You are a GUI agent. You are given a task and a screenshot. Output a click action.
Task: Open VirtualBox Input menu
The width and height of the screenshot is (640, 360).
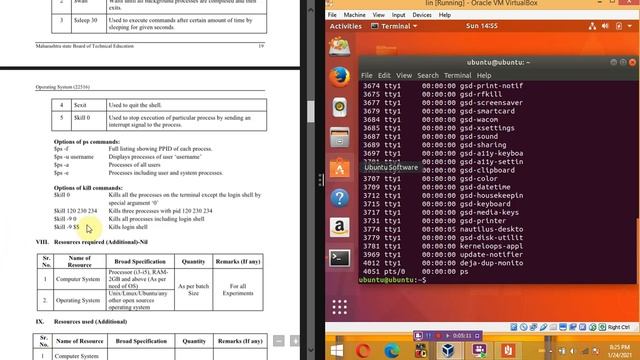(398, 15)
